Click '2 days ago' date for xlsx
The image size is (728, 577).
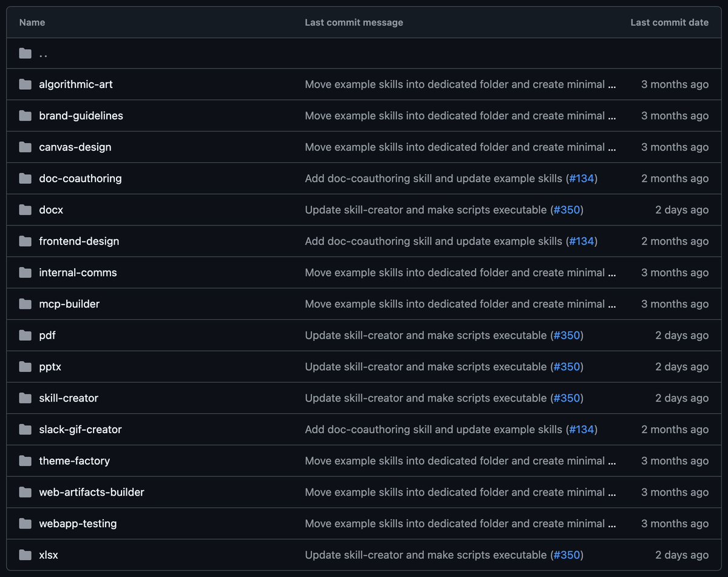pos(682,555)
